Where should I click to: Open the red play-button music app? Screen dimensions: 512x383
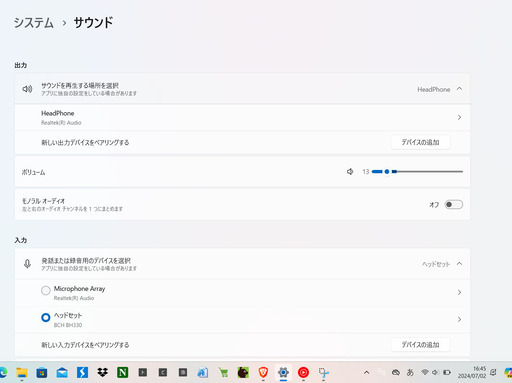point(303,372)
